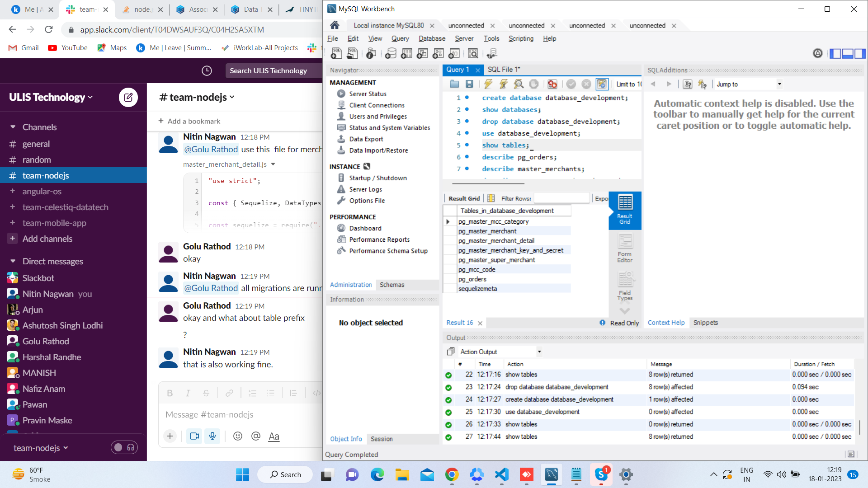Open Workbench preferences gear icon
Screen dimensions: 868x488
click(x=818, y=53)
